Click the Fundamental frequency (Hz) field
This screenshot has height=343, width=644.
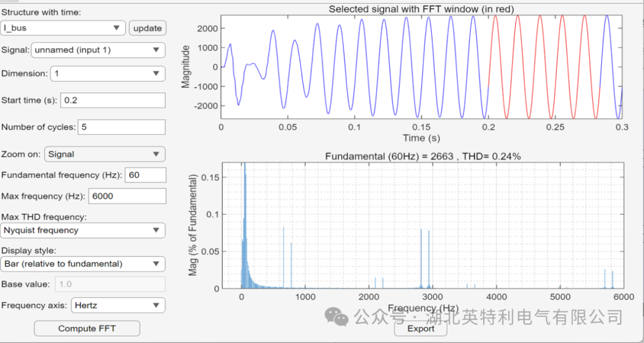coord(145,175)
